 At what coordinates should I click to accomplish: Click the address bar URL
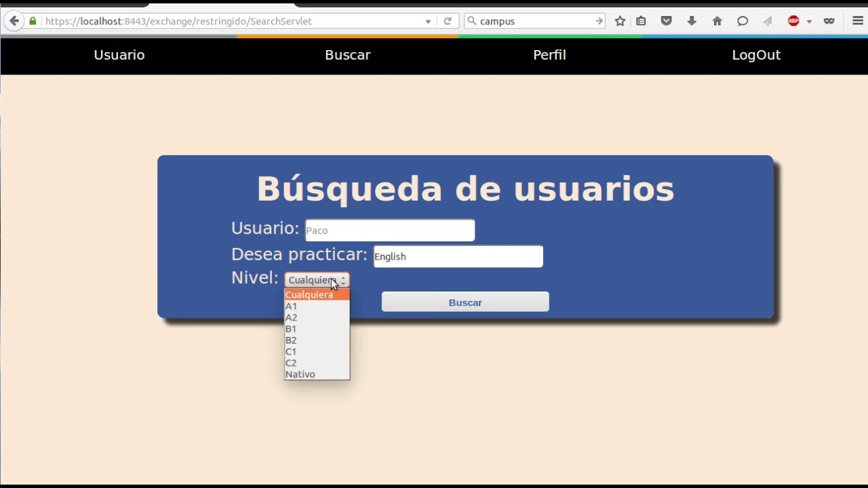tap(178, 21)
